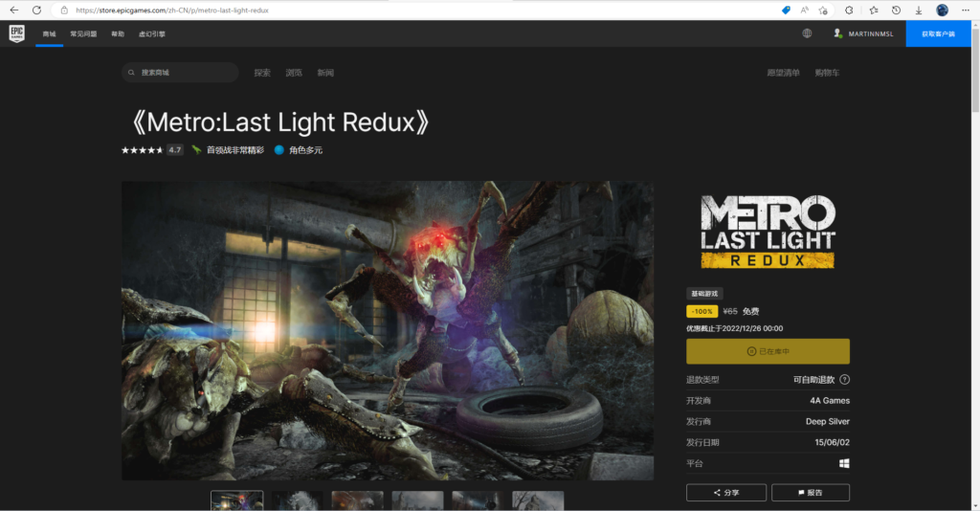The image size is (980, 511).
Task: Click the Epic Games logo
Action: tap(17, 33)
